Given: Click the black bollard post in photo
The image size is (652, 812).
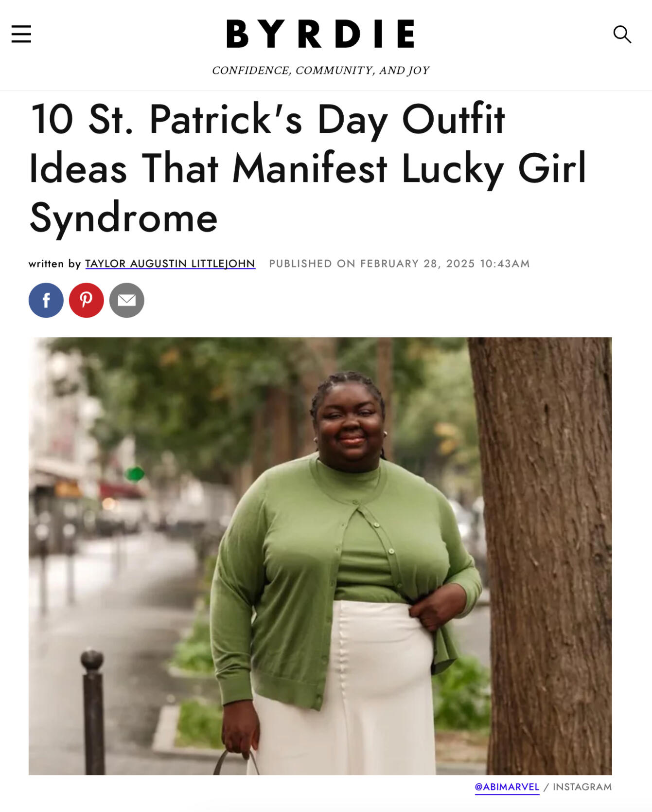Looking at the screenshot, I should point(93,711).
